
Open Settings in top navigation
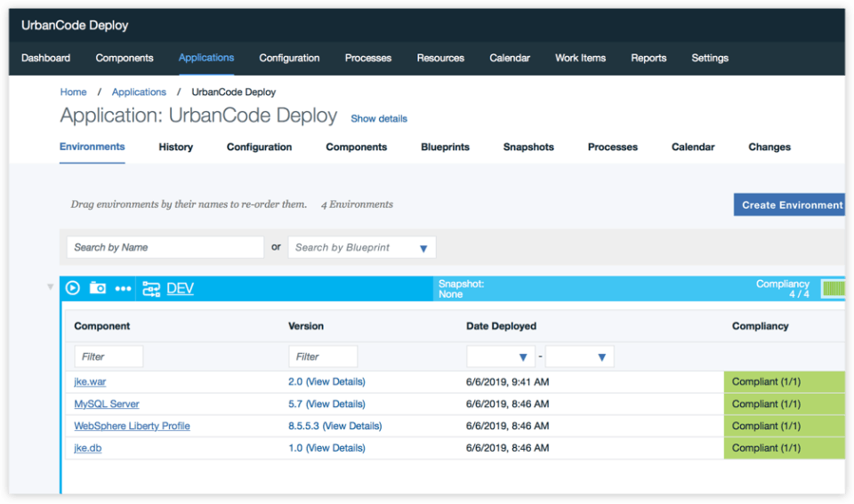(710, 58)
